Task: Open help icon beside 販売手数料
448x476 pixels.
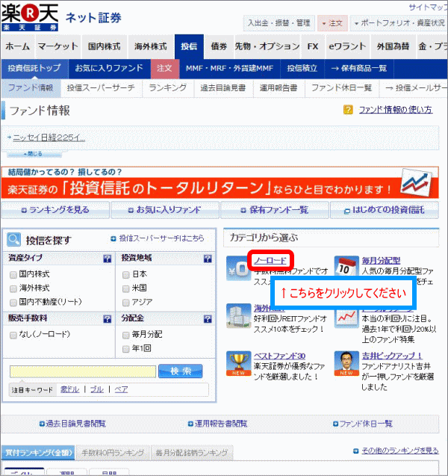Action: pos(108,319)
